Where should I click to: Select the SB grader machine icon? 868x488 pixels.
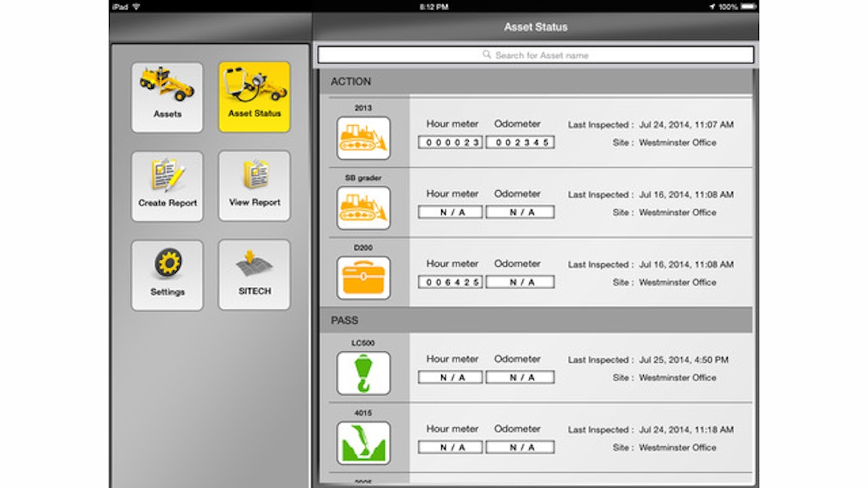[x=364, y=207]
